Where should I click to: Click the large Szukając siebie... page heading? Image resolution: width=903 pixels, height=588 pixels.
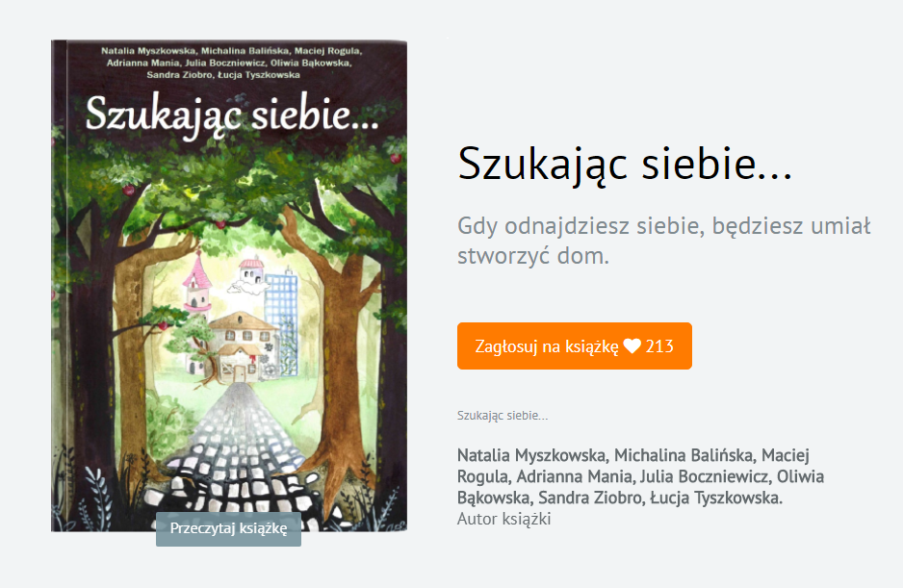625,164
